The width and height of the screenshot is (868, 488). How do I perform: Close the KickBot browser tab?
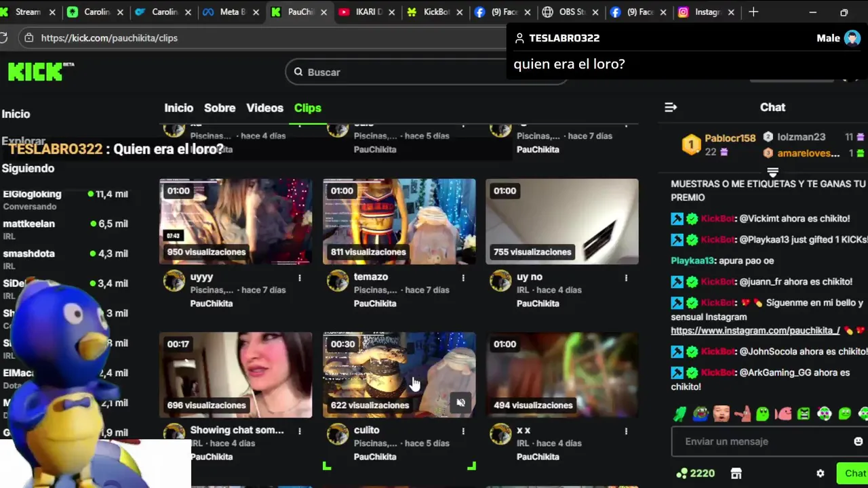(x=460, y=12)
